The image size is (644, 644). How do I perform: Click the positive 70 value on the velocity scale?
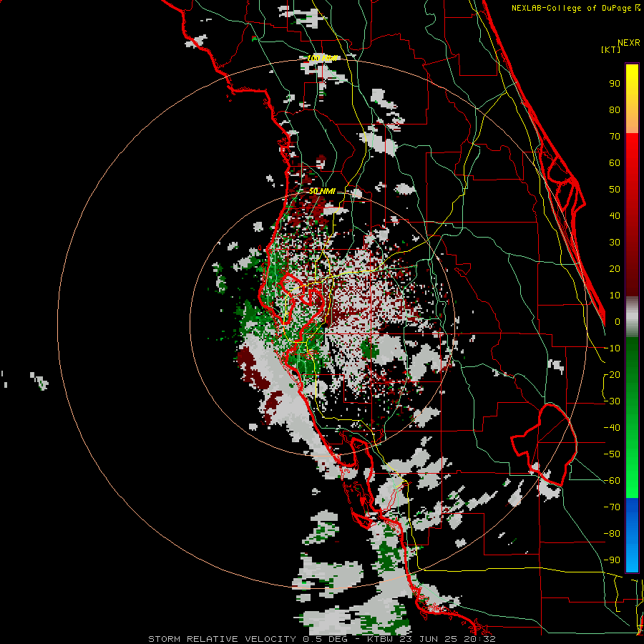(x=615, y=137)
